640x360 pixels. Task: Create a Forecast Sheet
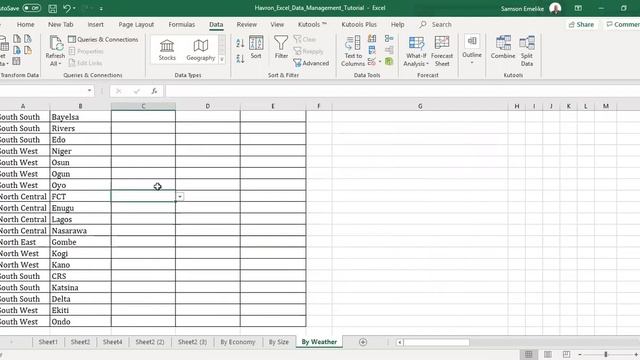point(442,51)
